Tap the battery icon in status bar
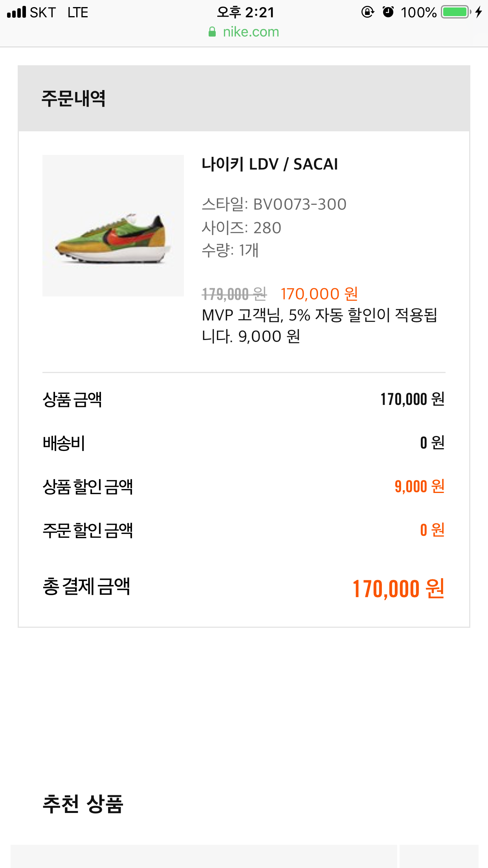Screen dimensions: 488x868 (x=456, y=12)
